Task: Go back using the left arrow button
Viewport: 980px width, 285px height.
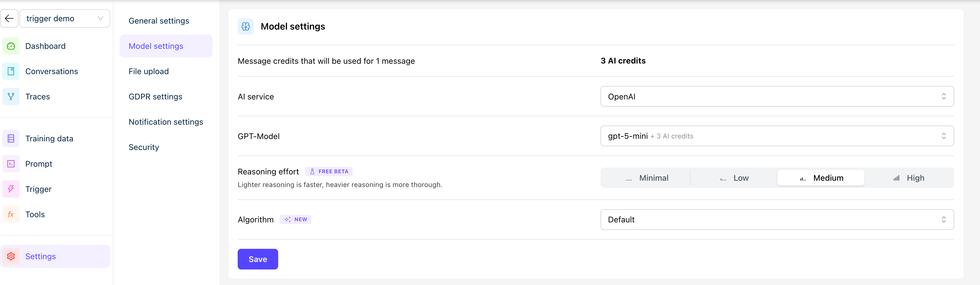Action: (9, 18)
